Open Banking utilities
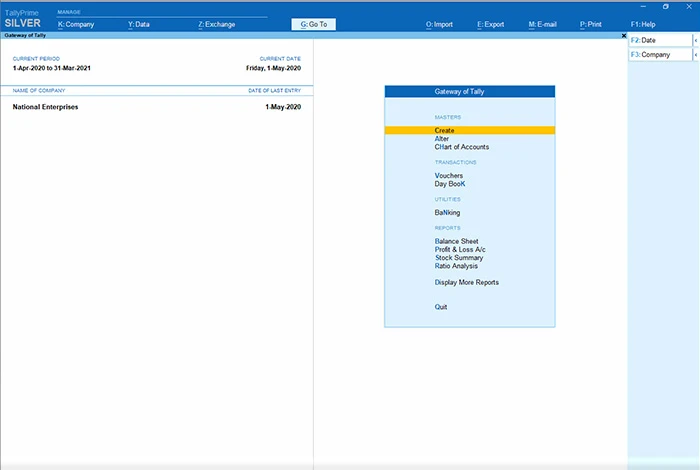Image resolution: width=700 pixels, height=470 pixels. pyautogui.click(x=447, y=212)
